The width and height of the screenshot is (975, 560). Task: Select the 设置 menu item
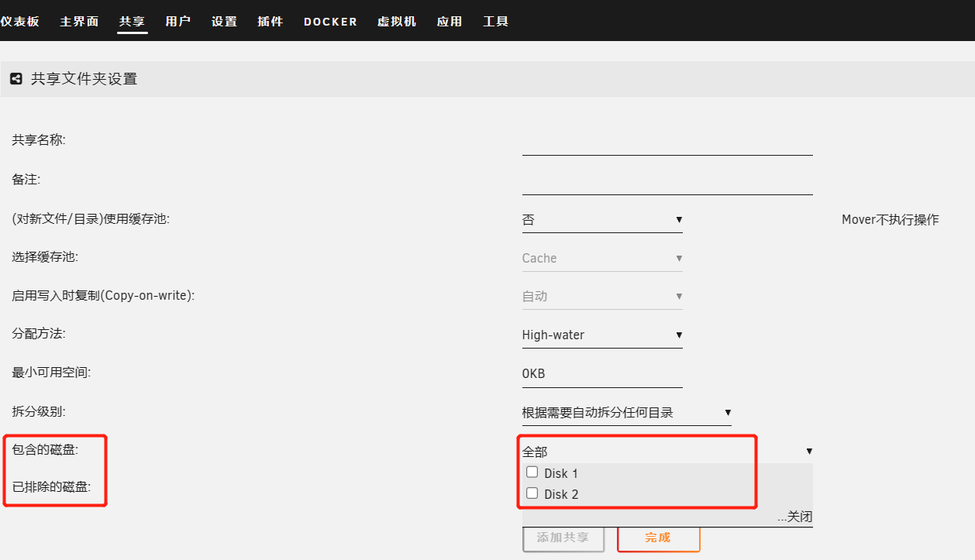point(224,22)
